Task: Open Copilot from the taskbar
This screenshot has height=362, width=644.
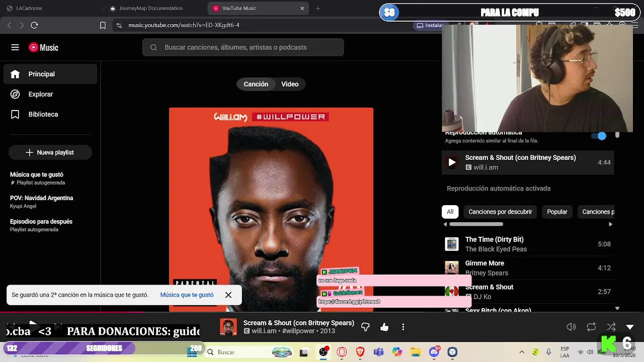Action: click(x=397, y=352)
